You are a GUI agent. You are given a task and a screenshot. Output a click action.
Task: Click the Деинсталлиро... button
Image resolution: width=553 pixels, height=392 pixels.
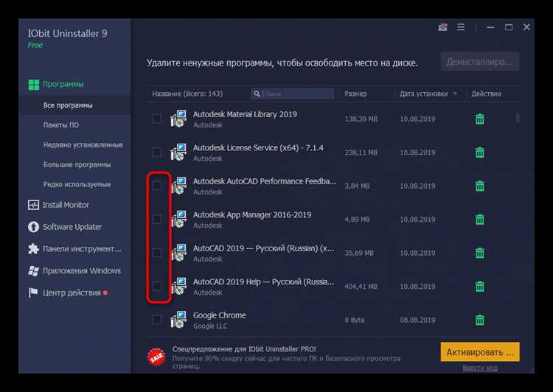(x=480, y=62)
